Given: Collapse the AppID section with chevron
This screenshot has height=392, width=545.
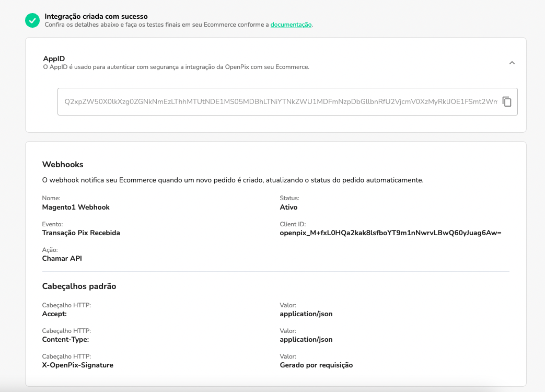Looking at the screenshot, I should 512,63.
